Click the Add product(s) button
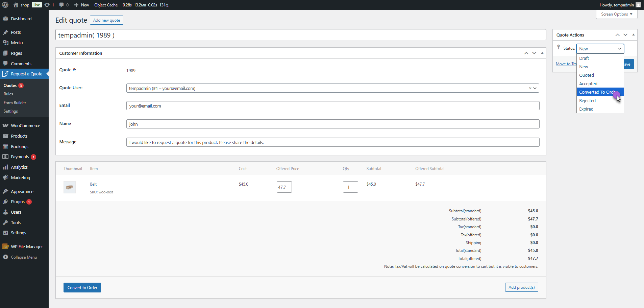Screen dimensions: 644x308 [x=521, y=287]
